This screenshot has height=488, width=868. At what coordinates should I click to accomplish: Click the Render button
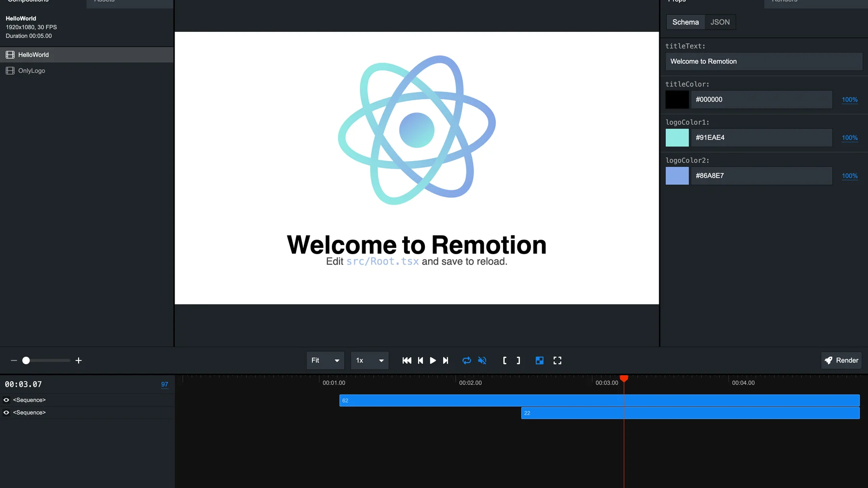pyautogui.click(x=841, y=360)
